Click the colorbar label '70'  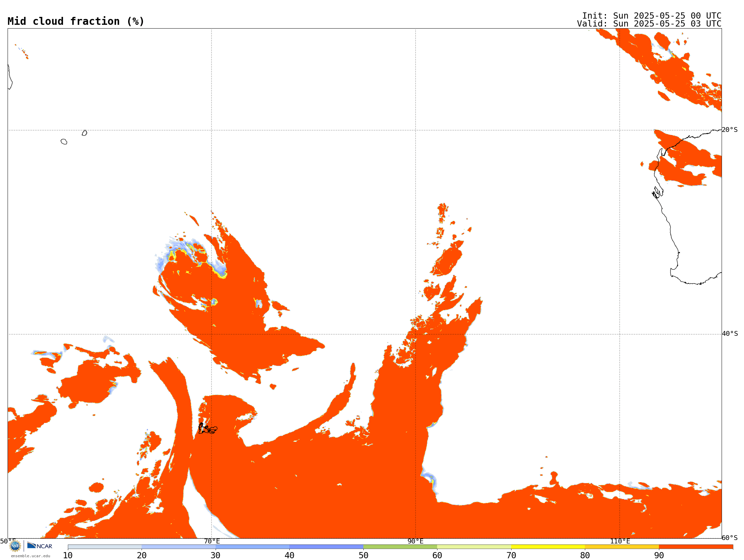pyautogui.click(x=511, y=556)
